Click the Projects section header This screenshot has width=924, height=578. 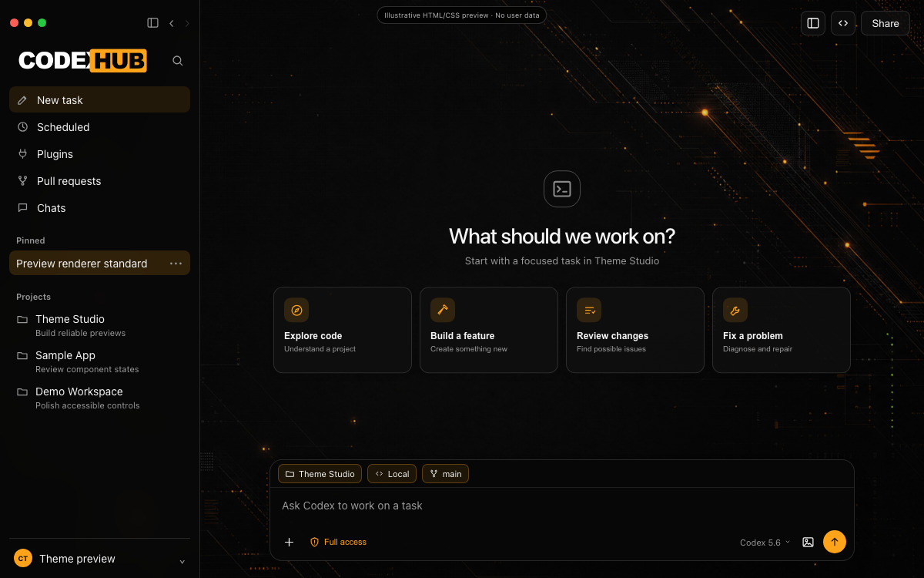point(33,297)
